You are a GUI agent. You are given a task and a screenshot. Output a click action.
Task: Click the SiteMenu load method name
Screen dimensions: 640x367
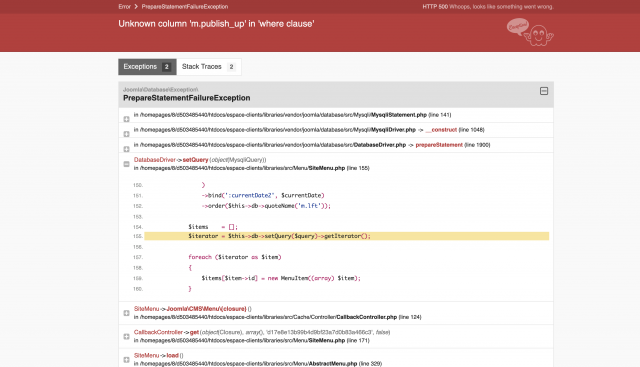[x=172, y=356]
